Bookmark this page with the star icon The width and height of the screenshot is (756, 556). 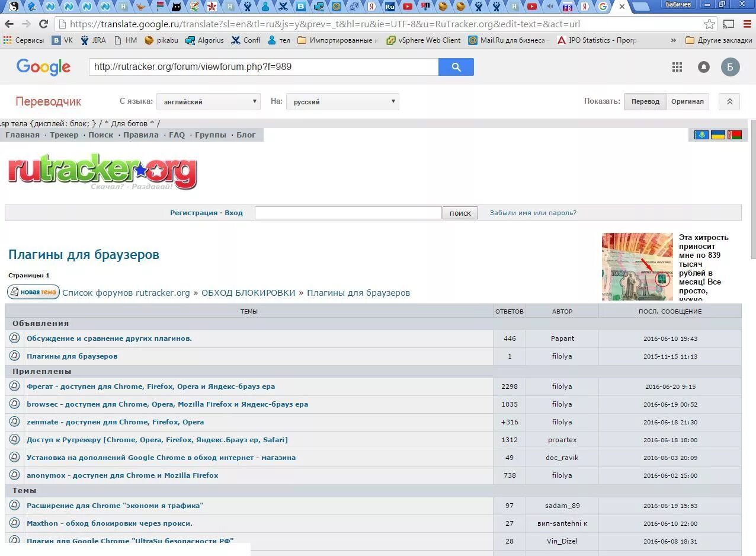click(709, 24)
